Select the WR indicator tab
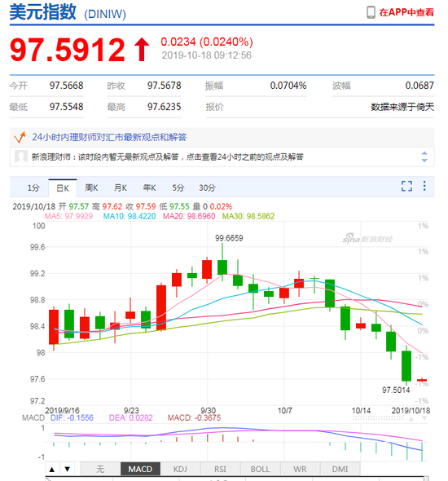This screenshot has height=481, width=448. (x=300, y=469)
